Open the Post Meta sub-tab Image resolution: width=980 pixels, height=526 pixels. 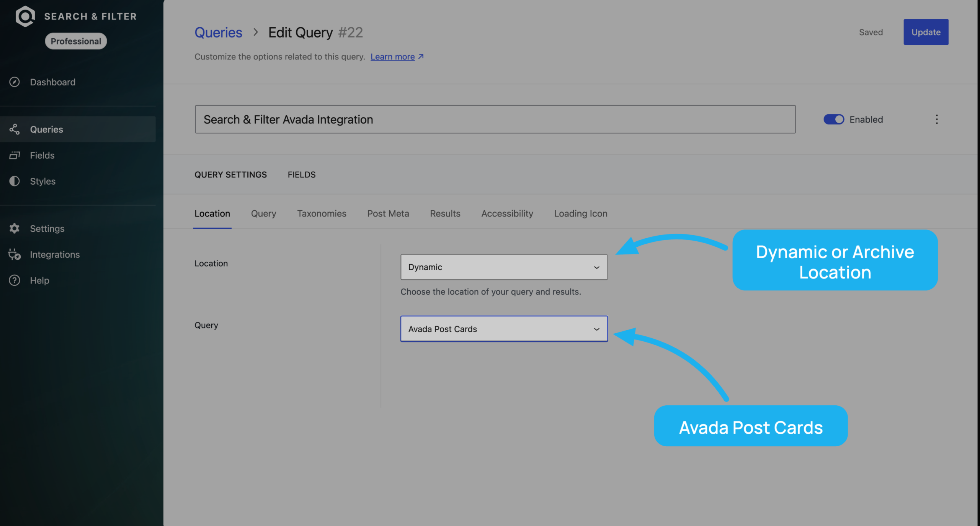click(388, 213)
